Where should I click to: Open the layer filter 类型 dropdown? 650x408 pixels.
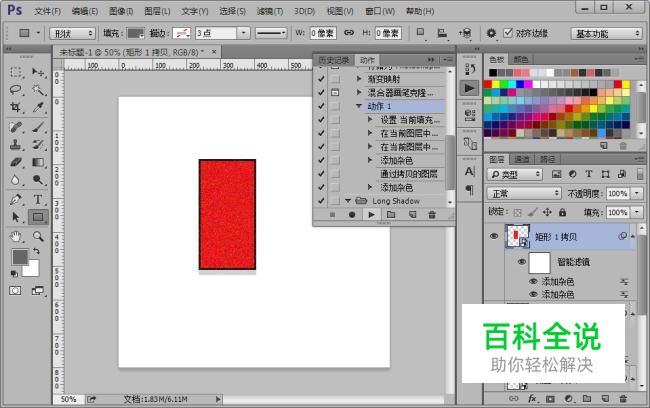pyautogui.click(x=514, y=175)
